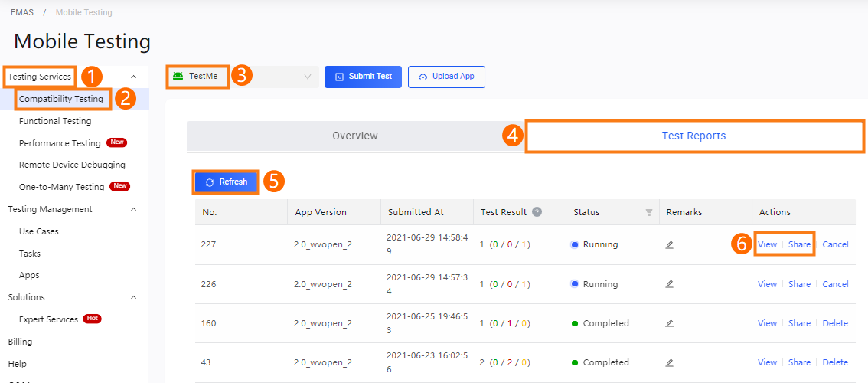
Task: Click the edit remarks pencil for test 227
Action: (x=669, y=245)
